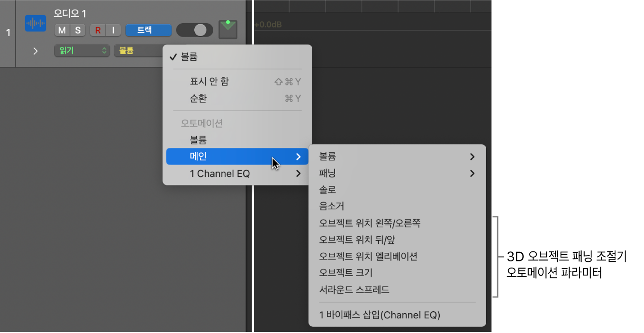Select 볼륨 under 오토메이션 heading
The height and width of the screenshot is (333, 644).
tap(237, 140)
